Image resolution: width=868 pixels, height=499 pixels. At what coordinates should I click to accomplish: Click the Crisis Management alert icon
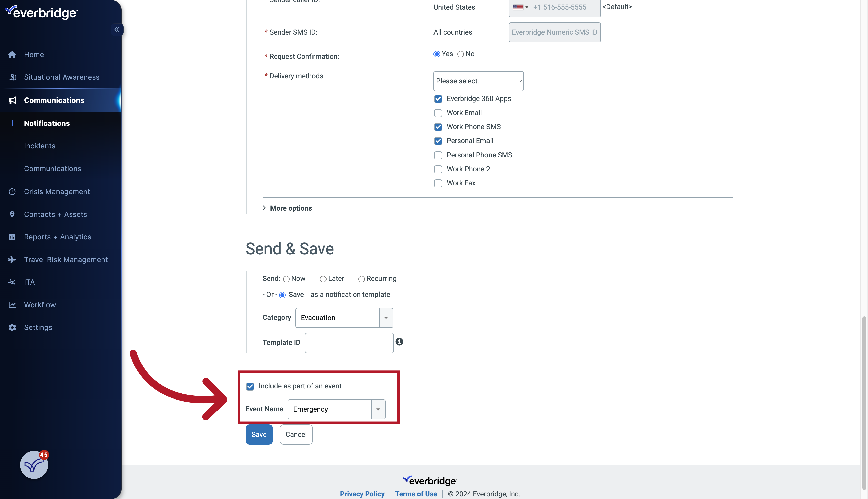12,191
